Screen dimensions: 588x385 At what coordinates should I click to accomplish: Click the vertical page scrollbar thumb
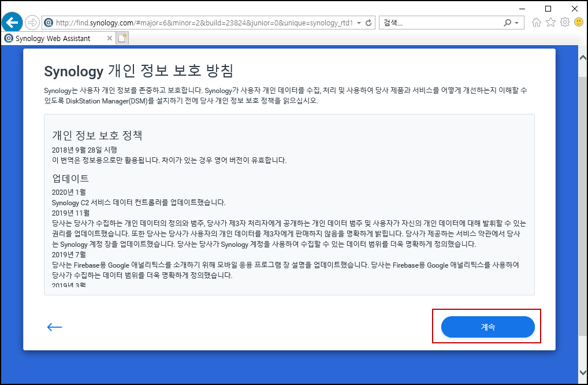pyautogui.click(x=583, y=206)
